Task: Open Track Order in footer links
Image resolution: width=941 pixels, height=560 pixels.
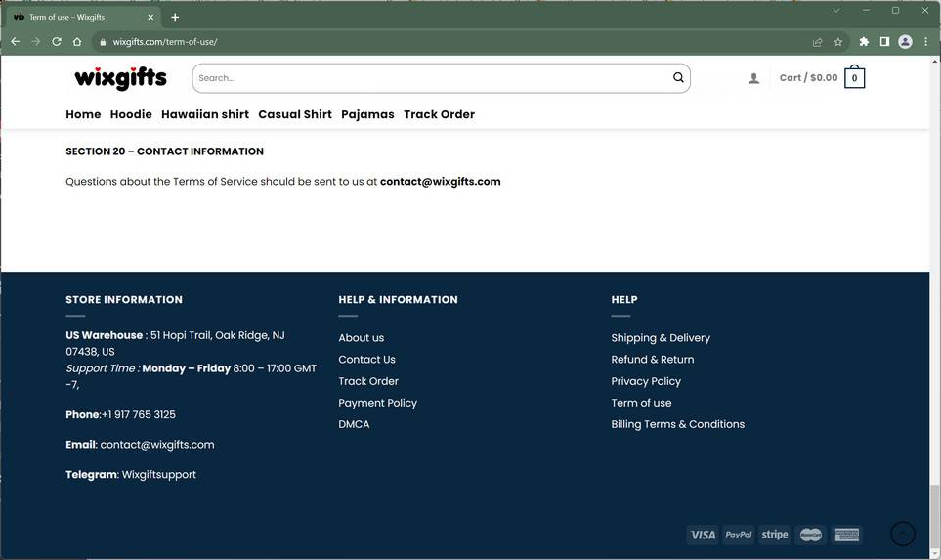Action: [x=367, y=381]
